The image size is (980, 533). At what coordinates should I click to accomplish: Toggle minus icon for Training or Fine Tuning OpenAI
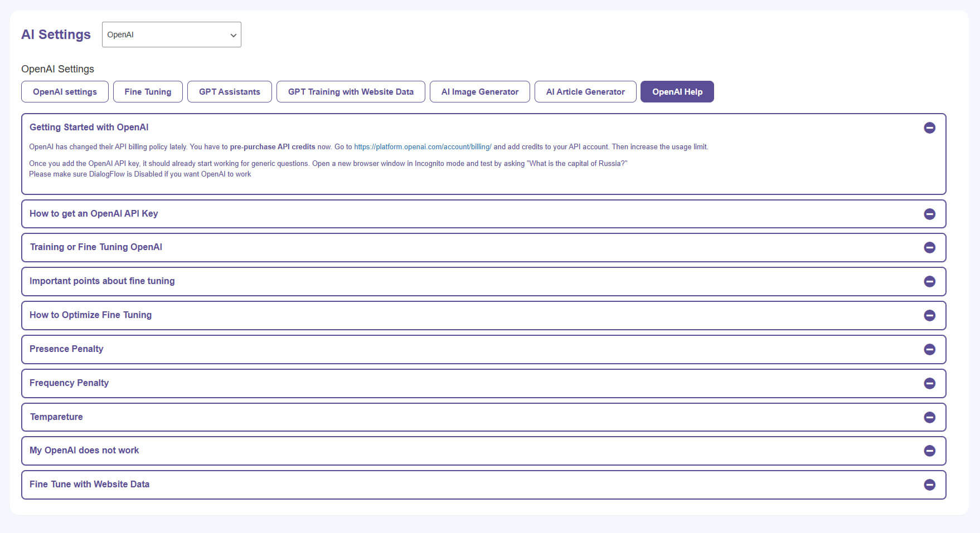pyautogui.click(x=929, y=247)
